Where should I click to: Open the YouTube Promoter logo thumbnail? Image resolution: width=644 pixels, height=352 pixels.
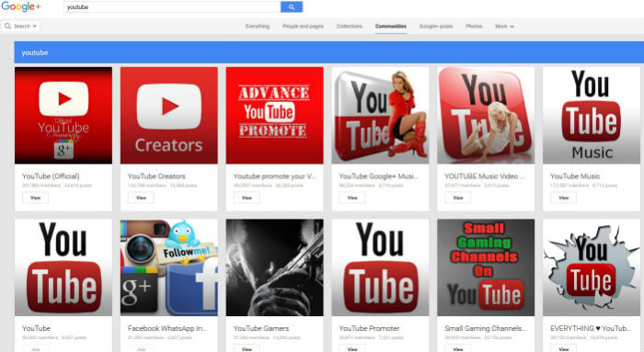(380, 267)
